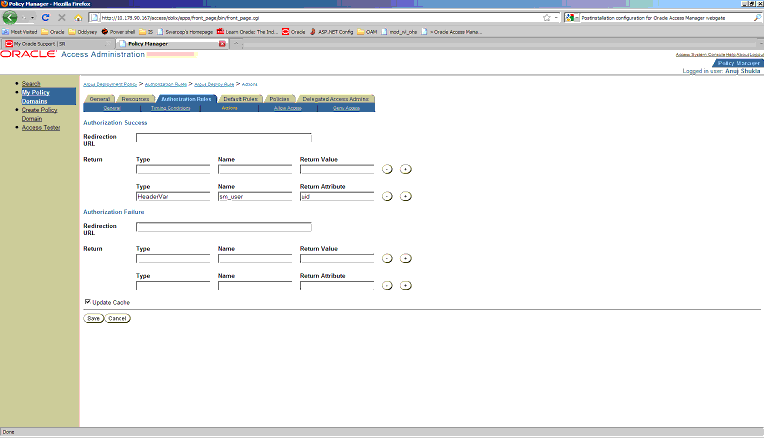Open a new browser tab

235,44
